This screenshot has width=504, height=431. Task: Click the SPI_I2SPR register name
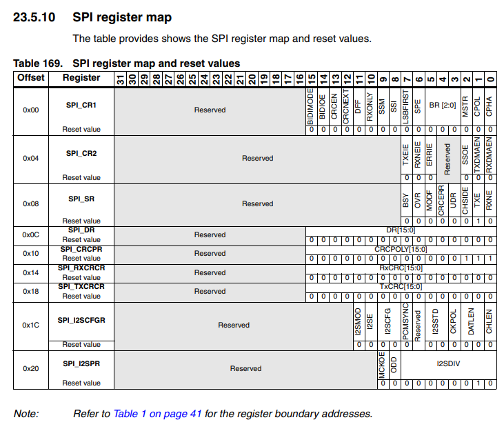coord(81,364)
